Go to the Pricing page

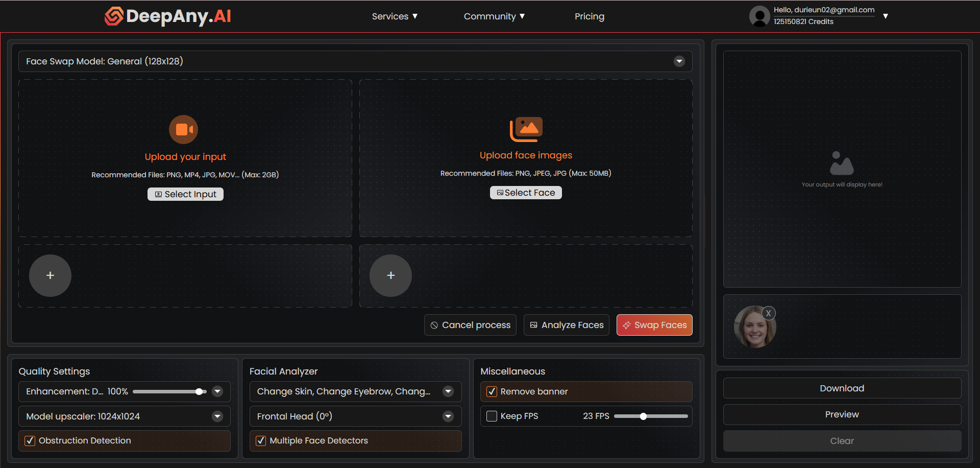coord(590,16)
